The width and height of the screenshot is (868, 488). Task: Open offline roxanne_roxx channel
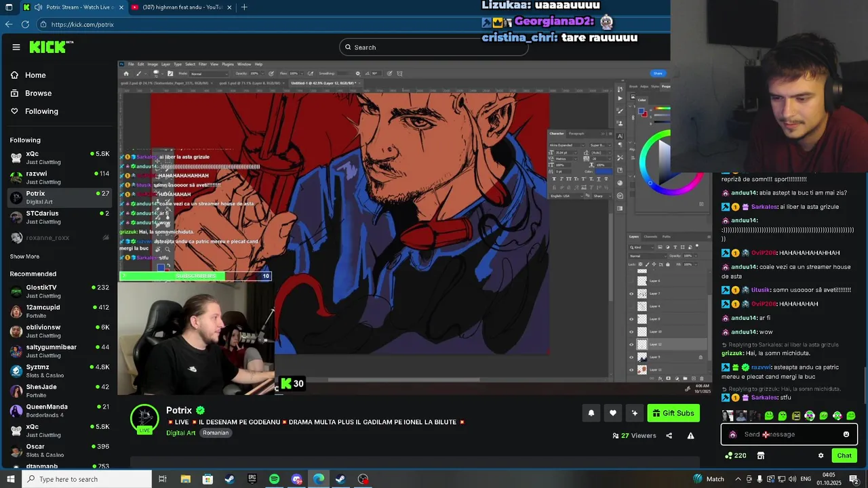(59, 238)
